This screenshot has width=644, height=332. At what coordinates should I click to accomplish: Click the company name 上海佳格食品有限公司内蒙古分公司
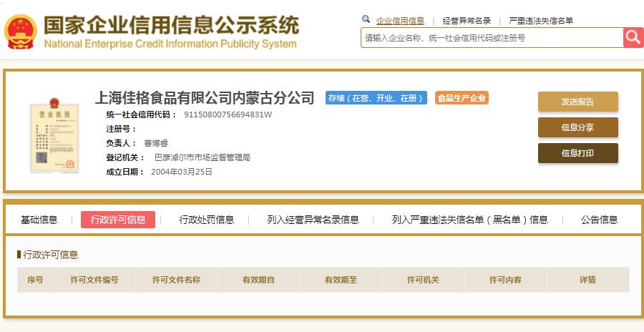205,98
